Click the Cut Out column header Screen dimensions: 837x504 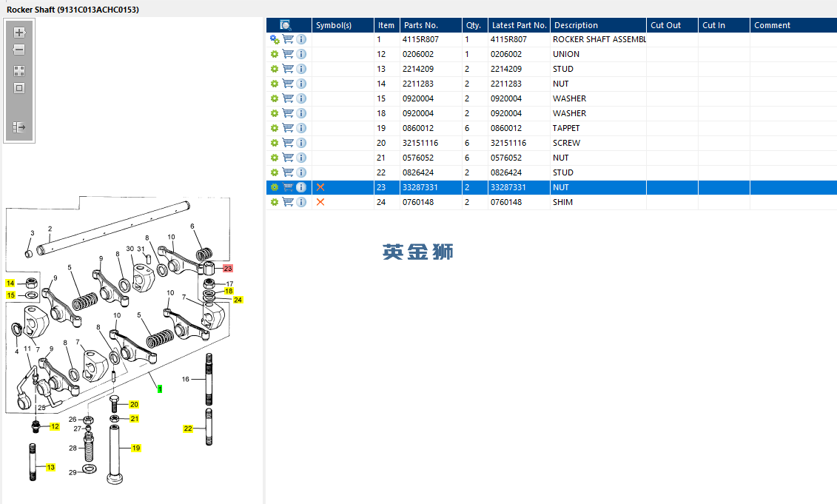tap(672, 25)
